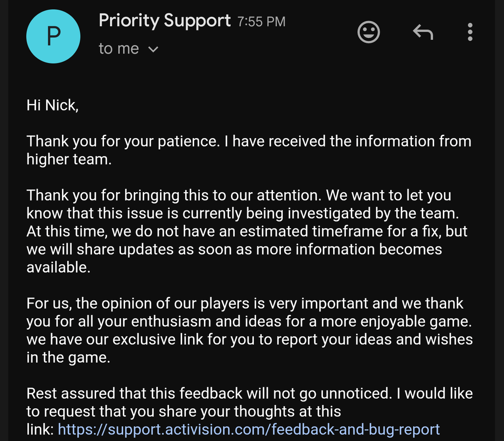
Task: Tap the 7:55 PM timestamp
Action: [261, 22]
